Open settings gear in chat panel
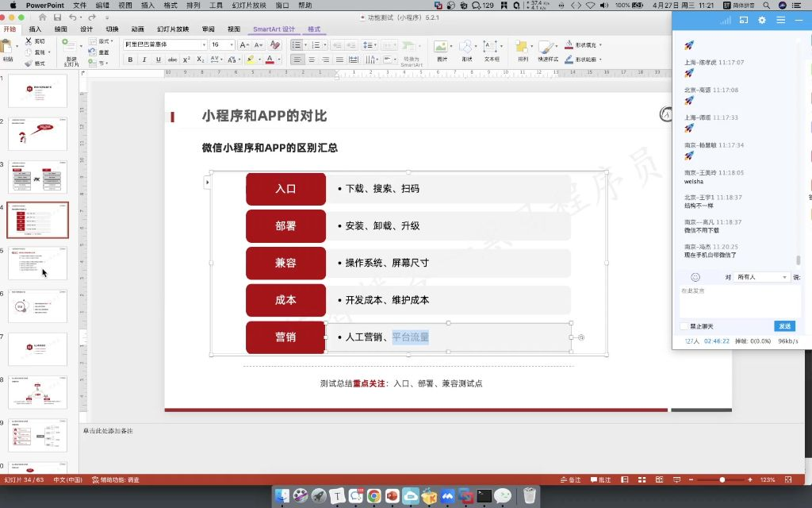The height and width of the screenshot is (508, 812). (762, 20)
